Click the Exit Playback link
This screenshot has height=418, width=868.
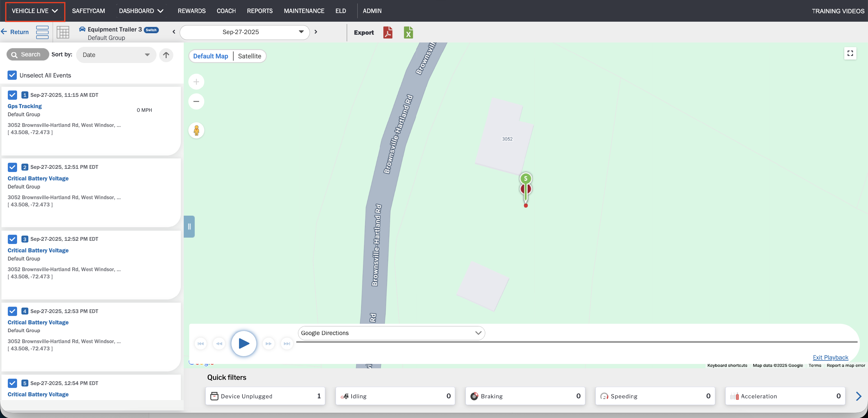(x=830, y=357)
